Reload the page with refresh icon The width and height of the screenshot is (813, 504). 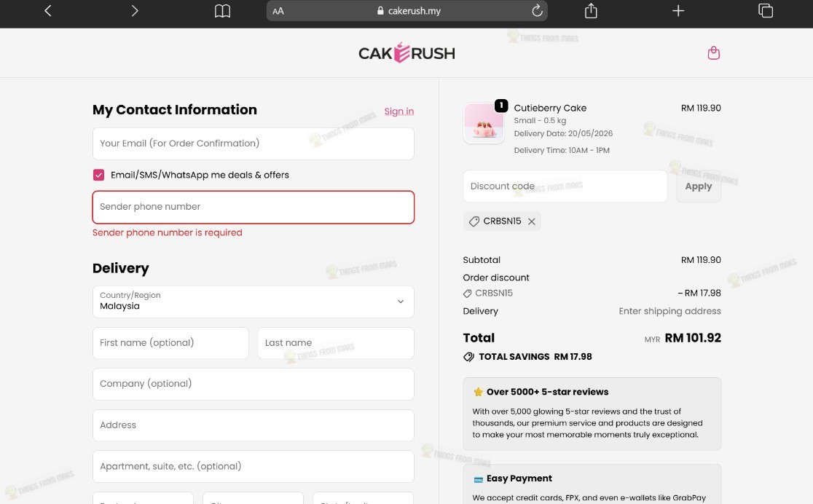tap(537, 10)
